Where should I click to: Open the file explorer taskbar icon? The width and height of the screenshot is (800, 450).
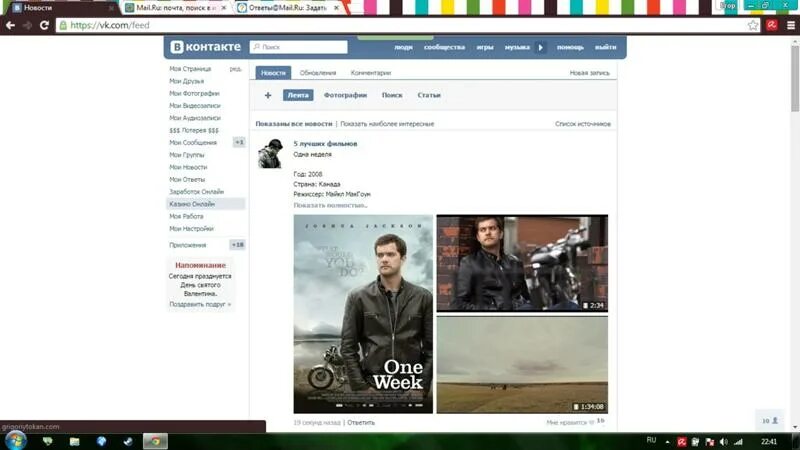(x=74, y=441)
